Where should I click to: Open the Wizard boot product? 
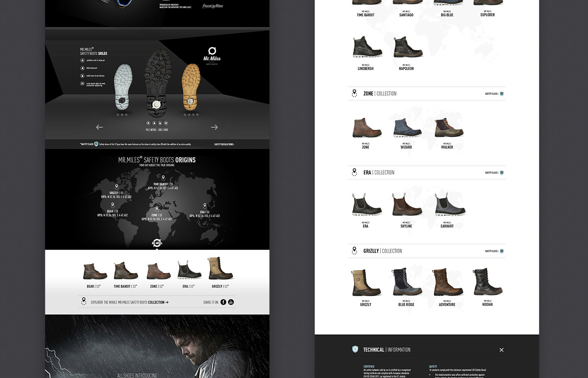pyautogui.click(x=407, y=127)
